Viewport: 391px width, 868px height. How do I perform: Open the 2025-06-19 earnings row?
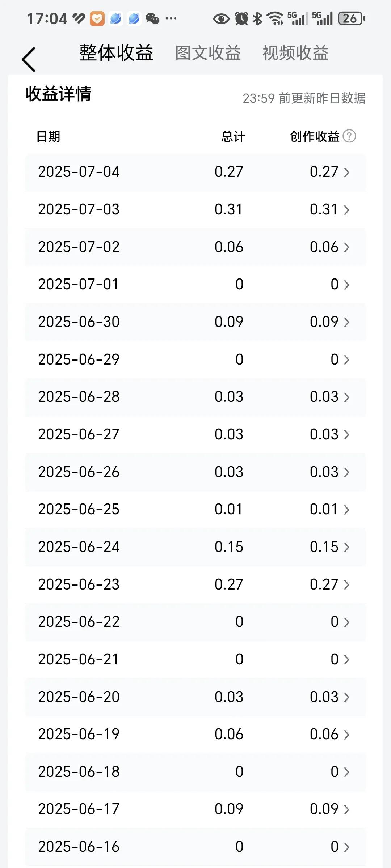pyautogui.click(x=195, y=735)
